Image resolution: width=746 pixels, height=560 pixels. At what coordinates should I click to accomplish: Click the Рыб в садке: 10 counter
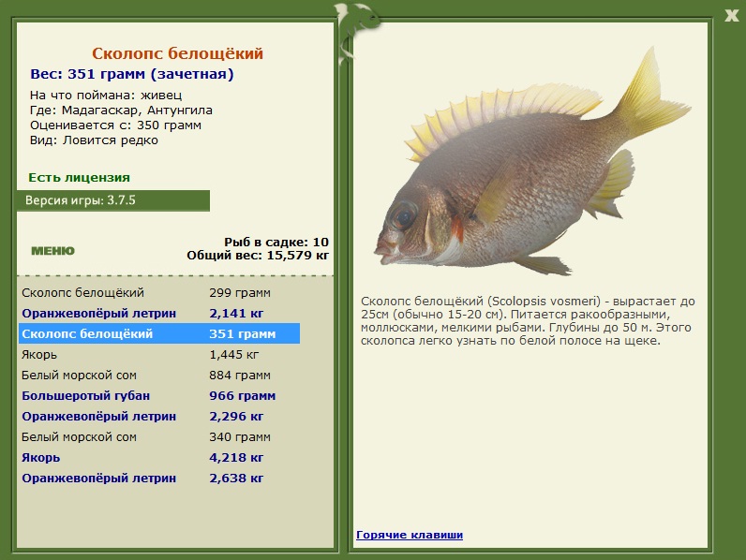[276, 242]
